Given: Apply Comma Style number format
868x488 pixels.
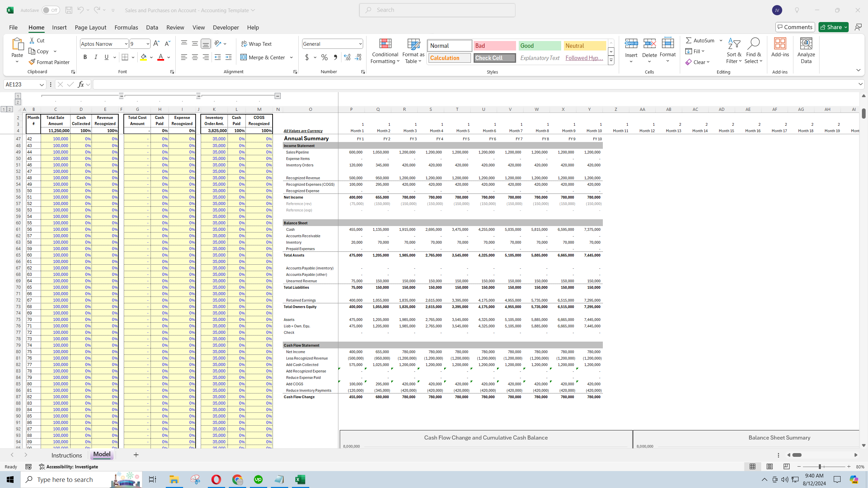Looking at the screenshot, I should (335, 57).
